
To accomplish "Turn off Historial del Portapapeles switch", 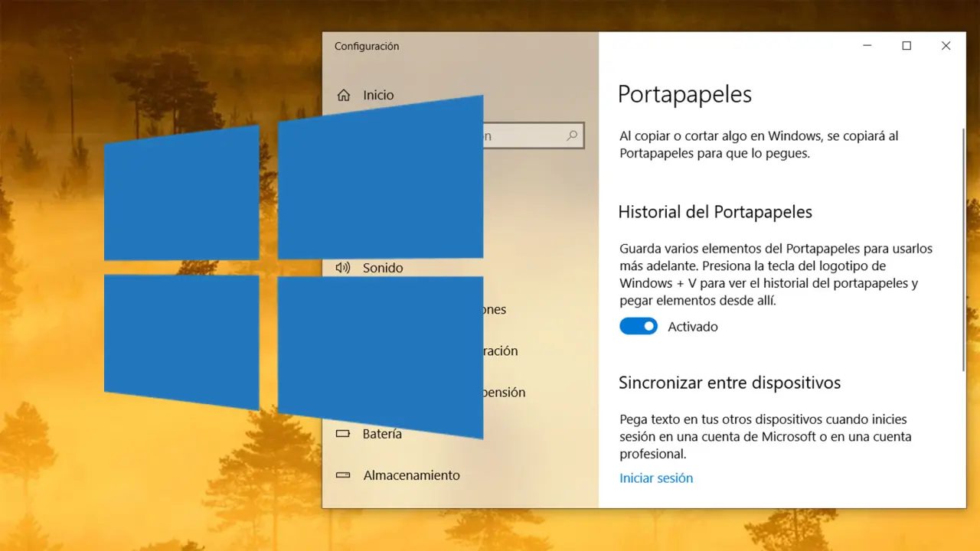I will (639, 327).
